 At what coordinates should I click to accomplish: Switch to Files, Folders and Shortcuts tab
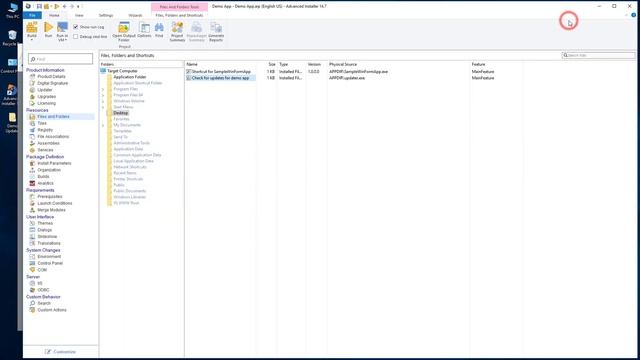[179, 16]
